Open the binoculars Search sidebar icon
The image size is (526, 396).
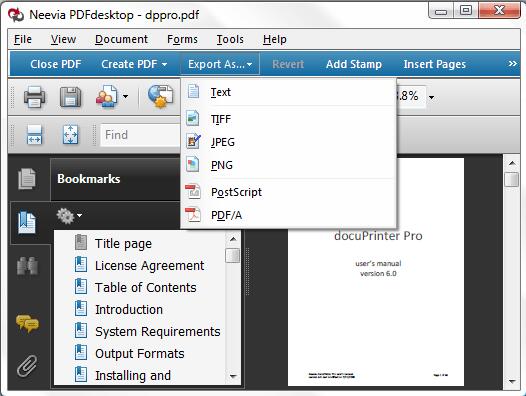click(27, 266)
